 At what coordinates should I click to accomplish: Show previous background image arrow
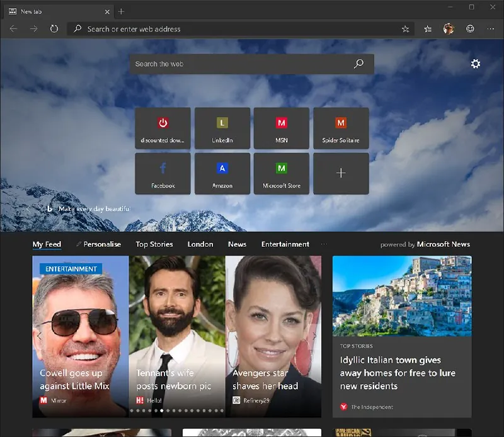tap(28, 209)
